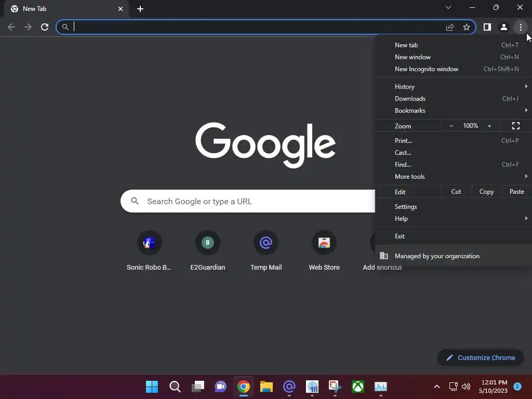The image size is (532, 399).
Task: Click the Windows Start button
Action: tap(152, 387)
